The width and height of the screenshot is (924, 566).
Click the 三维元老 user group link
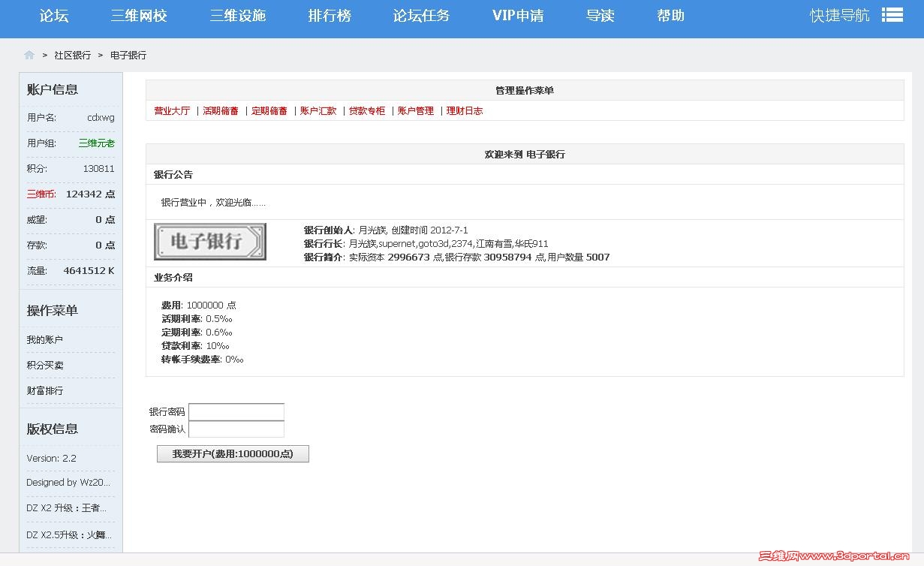click(97, 143)
